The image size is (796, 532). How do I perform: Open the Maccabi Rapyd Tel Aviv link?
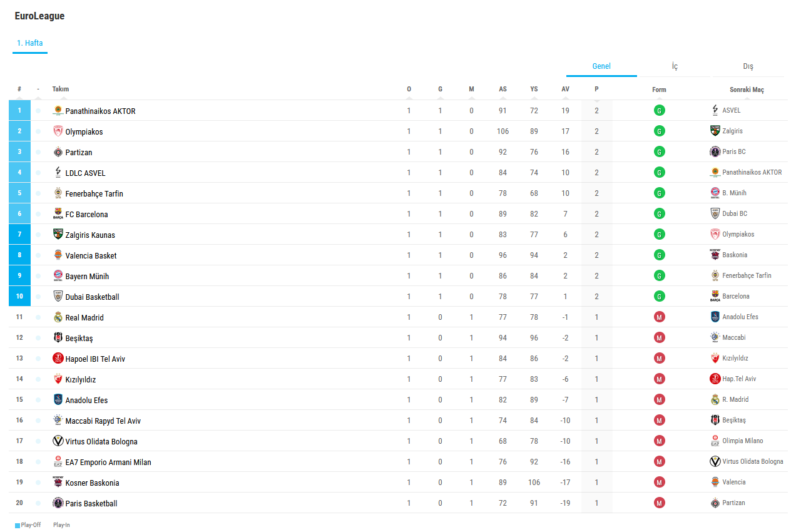tap(103, 421)
